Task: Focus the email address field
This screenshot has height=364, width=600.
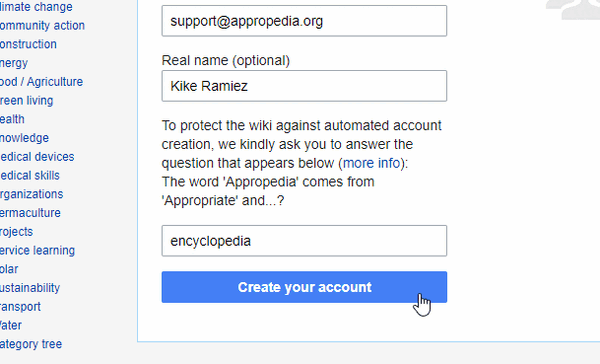Action: [304, 21]
